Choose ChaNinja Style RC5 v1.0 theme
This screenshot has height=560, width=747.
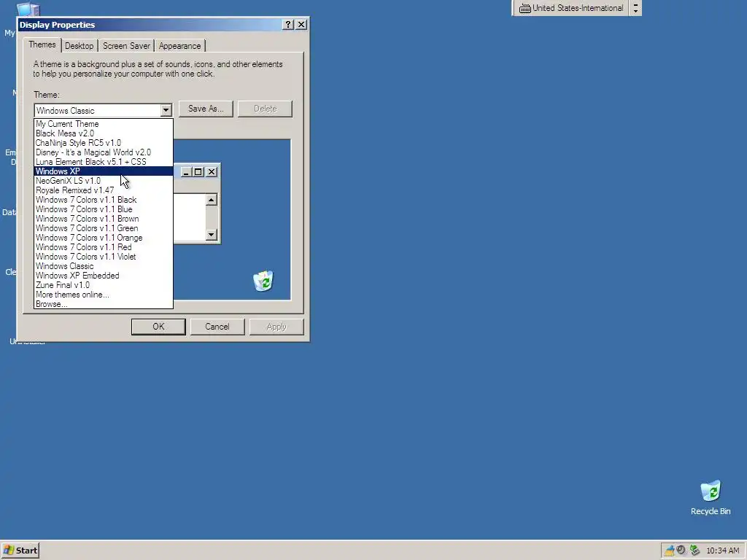[x=104, y=143]
